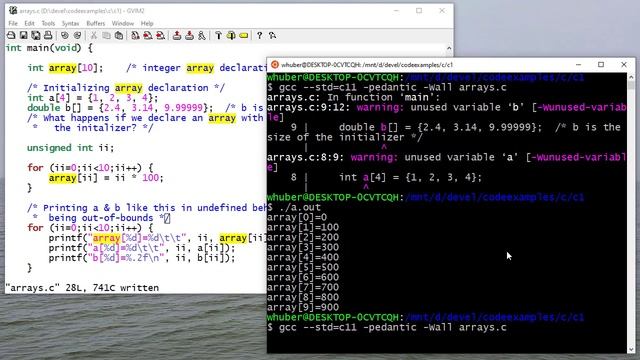Viewport: 640px width, 360px height.
Task: Click the Ubuntu terminal icon in title bar
Action: 275,64
